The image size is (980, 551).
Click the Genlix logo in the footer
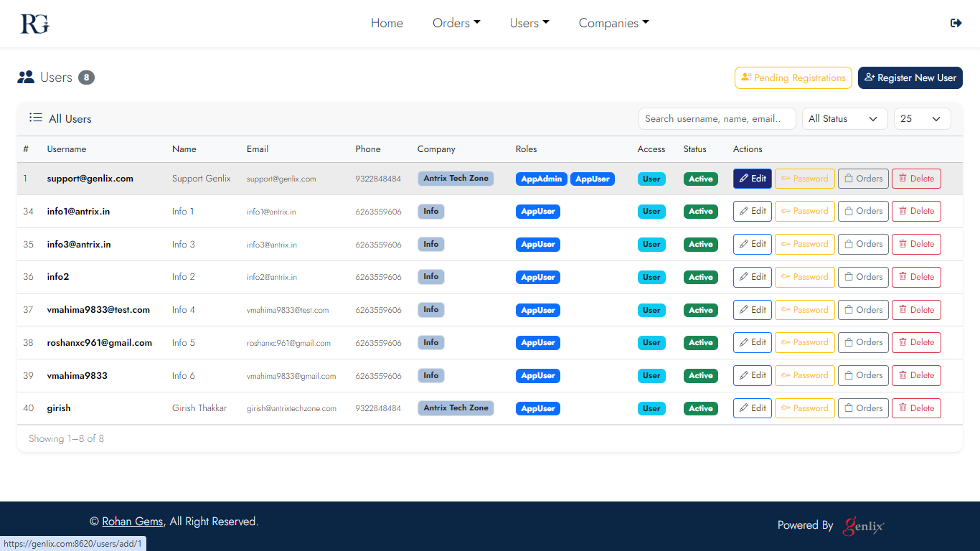tap(864, 526)
